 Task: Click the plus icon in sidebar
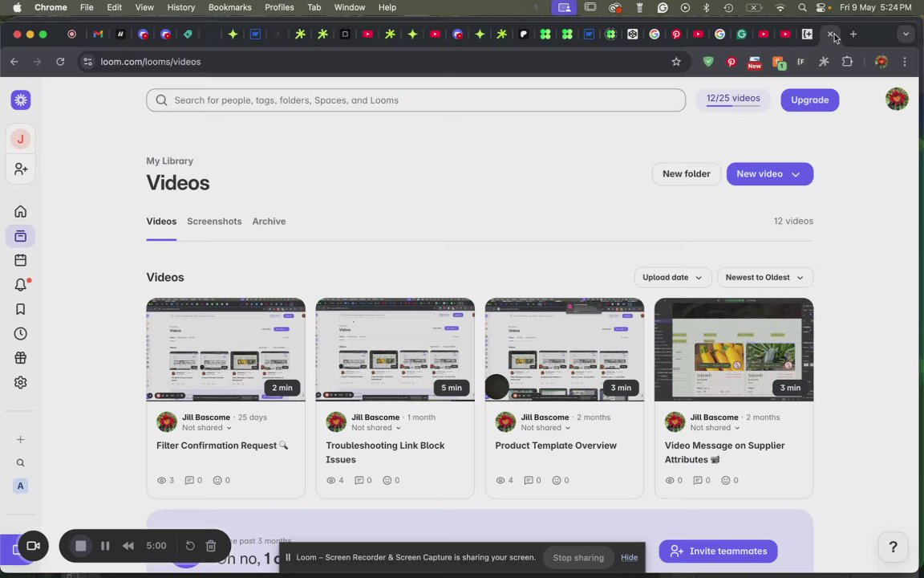[21, 439]
